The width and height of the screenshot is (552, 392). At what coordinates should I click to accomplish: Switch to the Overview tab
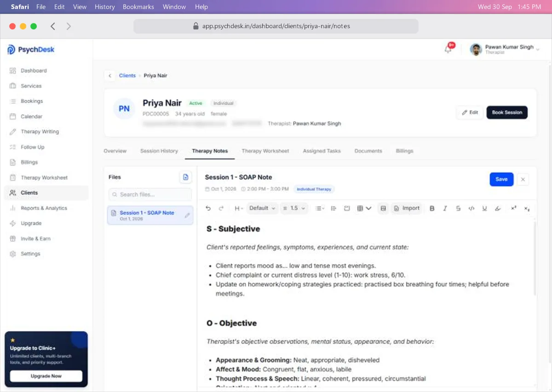pos(115,151)
